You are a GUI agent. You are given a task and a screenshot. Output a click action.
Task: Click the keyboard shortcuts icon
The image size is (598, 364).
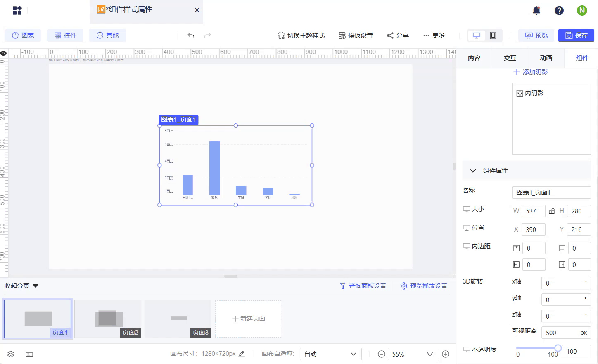(29, 354)
